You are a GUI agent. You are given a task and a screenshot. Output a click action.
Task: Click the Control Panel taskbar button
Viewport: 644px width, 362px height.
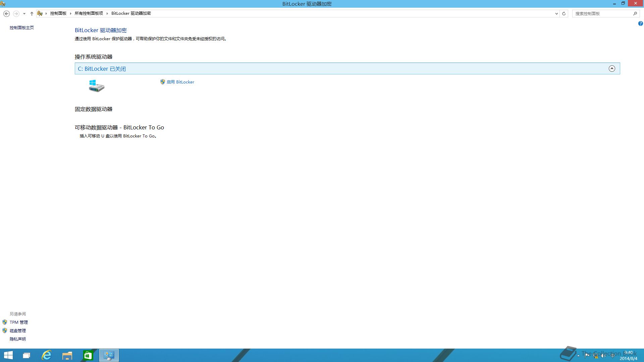coord(109,355)
